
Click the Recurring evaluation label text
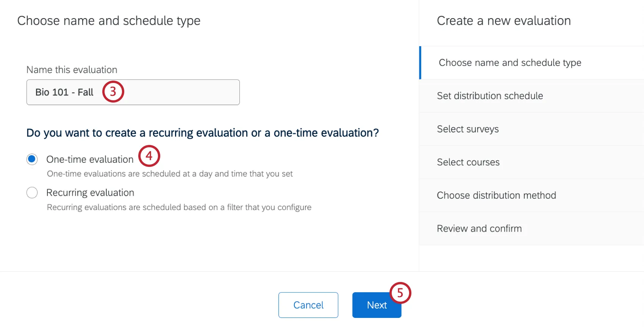pos(90,193)
